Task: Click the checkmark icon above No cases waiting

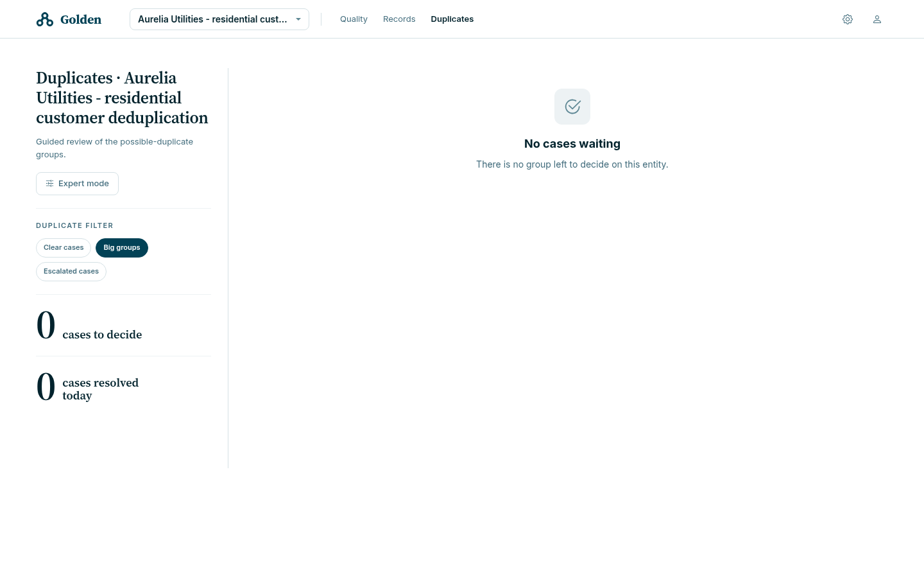Action: 572,107
